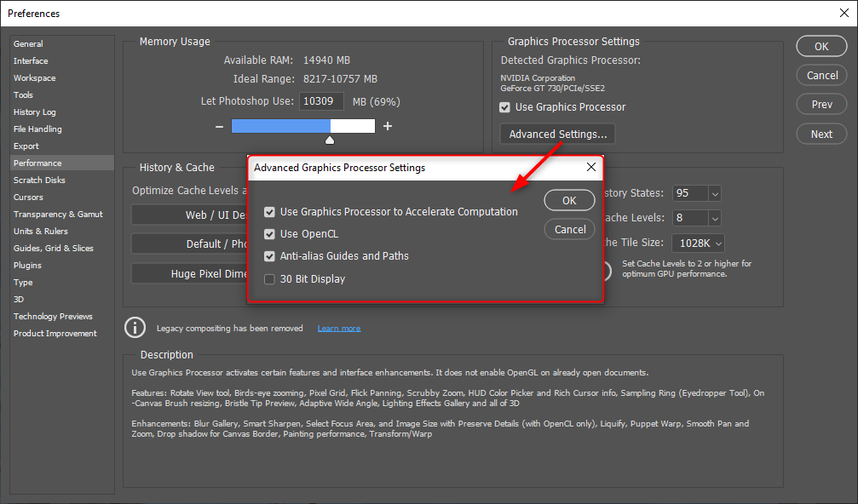The height and width of the screenshot is (504, 858).
Task: Disable Use Graphics Processor to Accelerate Computation
Action: [269, 210]
